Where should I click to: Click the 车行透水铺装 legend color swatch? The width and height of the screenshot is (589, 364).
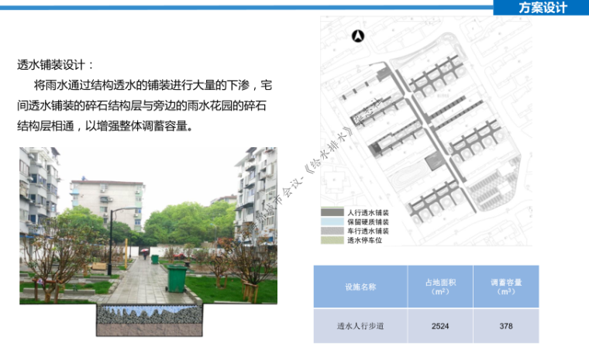coord(332,231)
